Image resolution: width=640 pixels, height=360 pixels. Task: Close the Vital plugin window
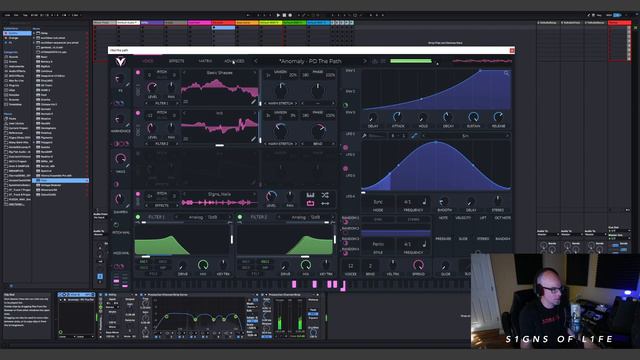click(x=512, y=50)
